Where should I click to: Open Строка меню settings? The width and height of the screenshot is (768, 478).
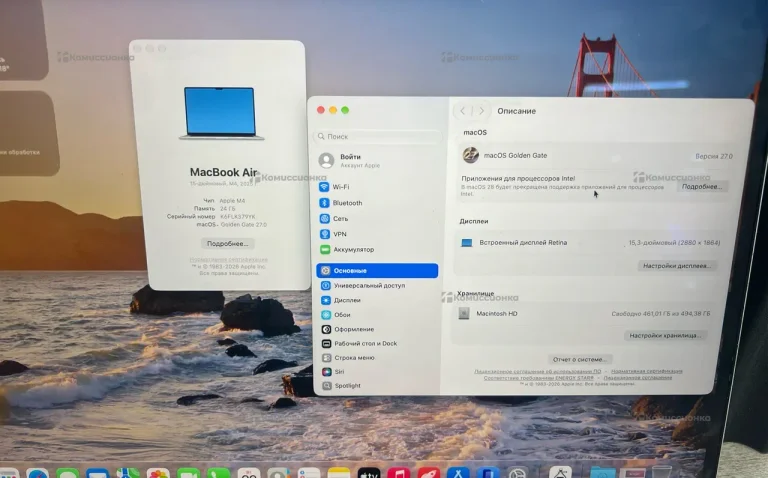coord(377,358)
